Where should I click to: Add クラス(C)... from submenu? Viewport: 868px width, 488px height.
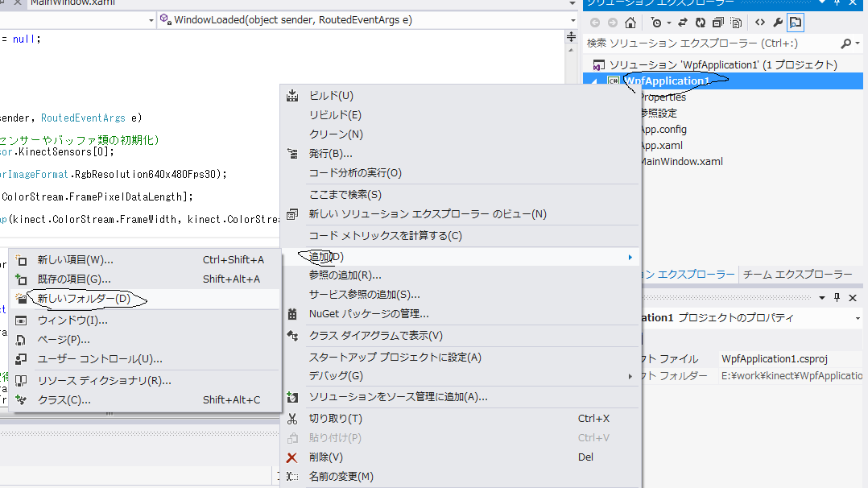[145, 400]
